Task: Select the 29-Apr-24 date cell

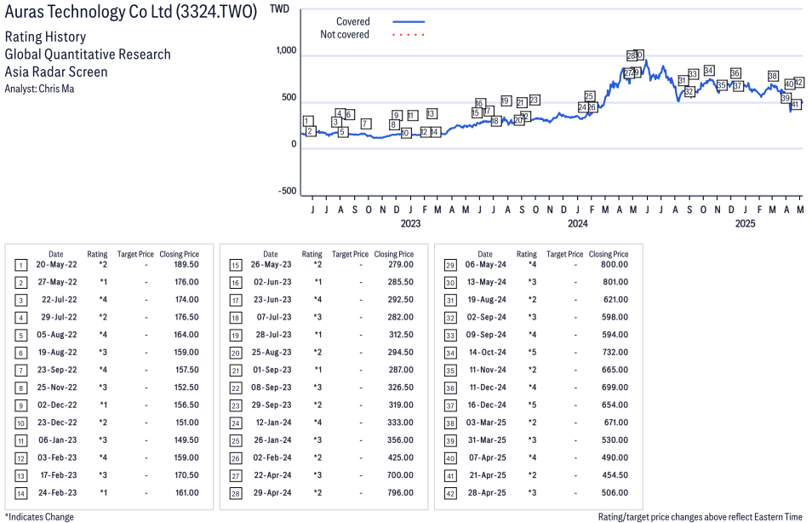Action: 272,493
